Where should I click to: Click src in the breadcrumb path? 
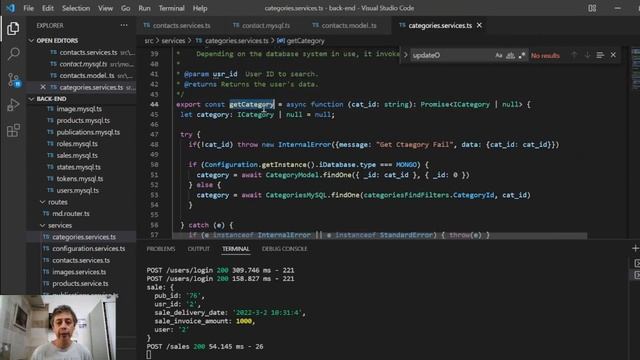coord(149,41)
